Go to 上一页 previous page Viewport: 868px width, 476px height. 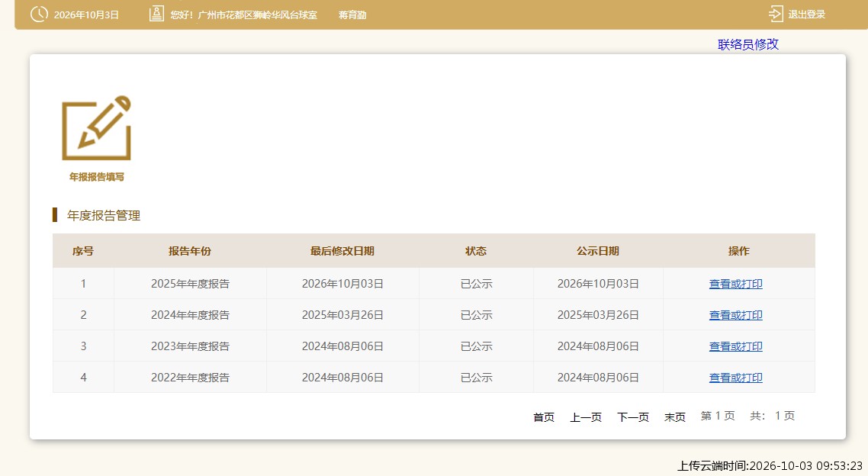pyautogui.click(x=586, y=416)
